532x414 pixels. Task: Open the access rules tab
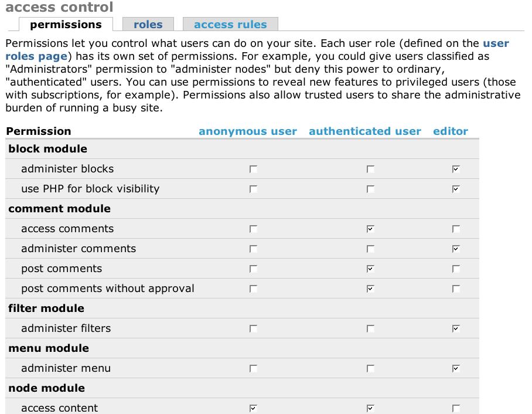(230, 25)
